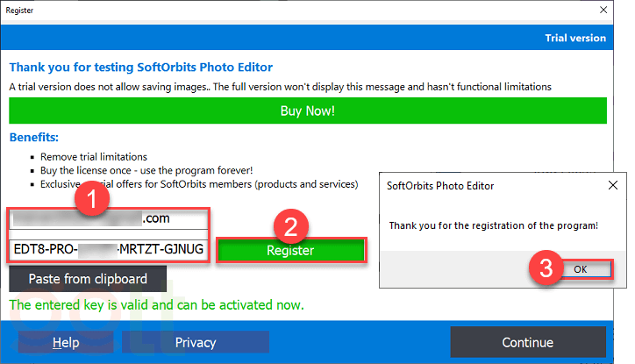Click Paste from clipboard button
Viewport: 635px width, 364px height.
(89, 278)
